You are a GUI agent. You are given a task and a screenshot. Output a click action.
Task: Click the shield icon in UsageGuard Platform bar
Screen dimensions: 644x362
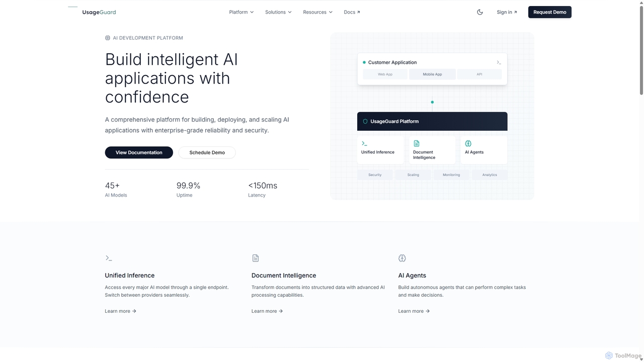pos(365,121)
